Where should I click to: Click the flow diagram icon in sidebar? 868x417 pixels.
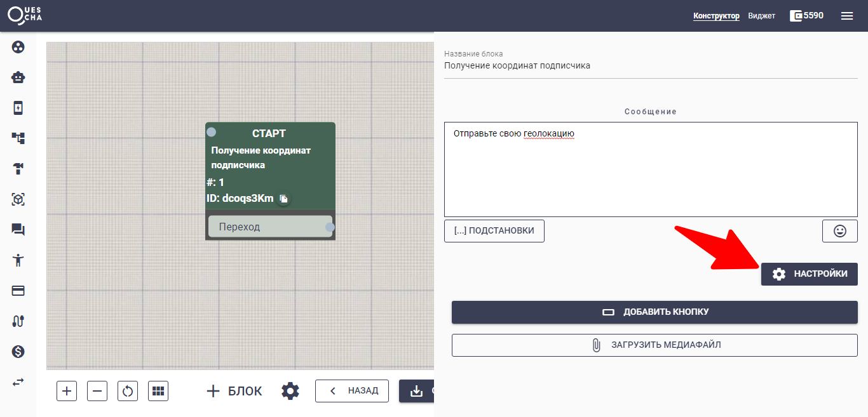point(18,138)
